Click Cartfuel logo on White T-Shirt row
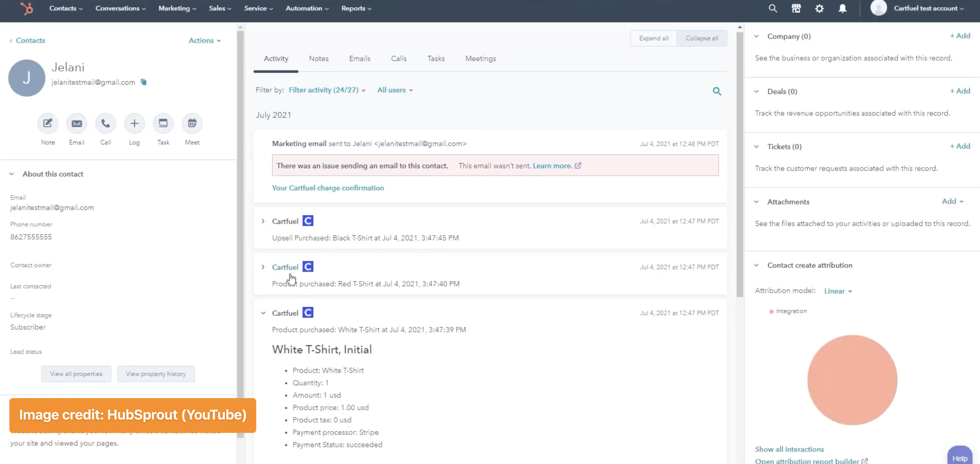Image resolution: width=980 pixels, height=464 pixels. [308, 312]
